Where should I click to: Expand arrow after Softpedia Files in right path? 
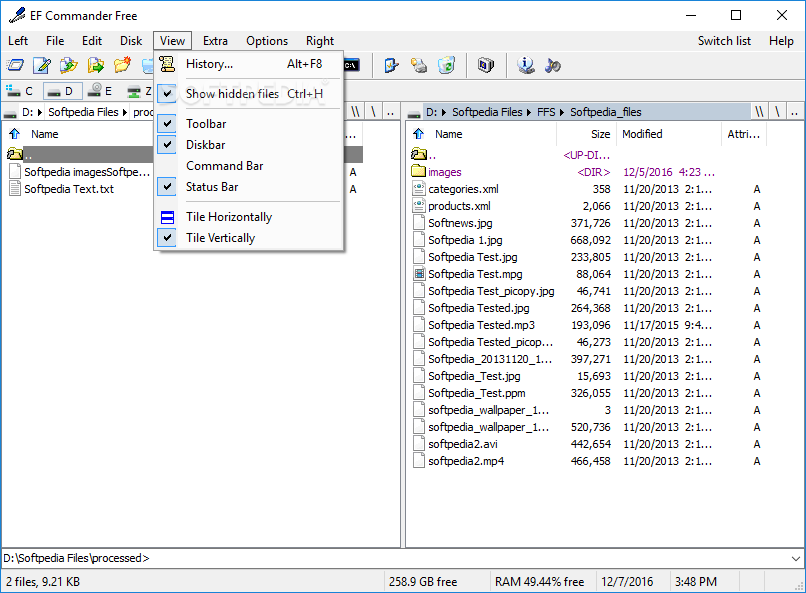[x=529, y=113]
